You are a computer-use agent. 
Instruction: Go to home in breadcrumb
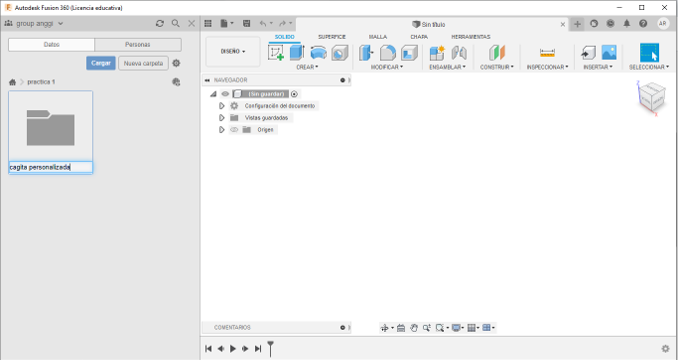point(12,82)
